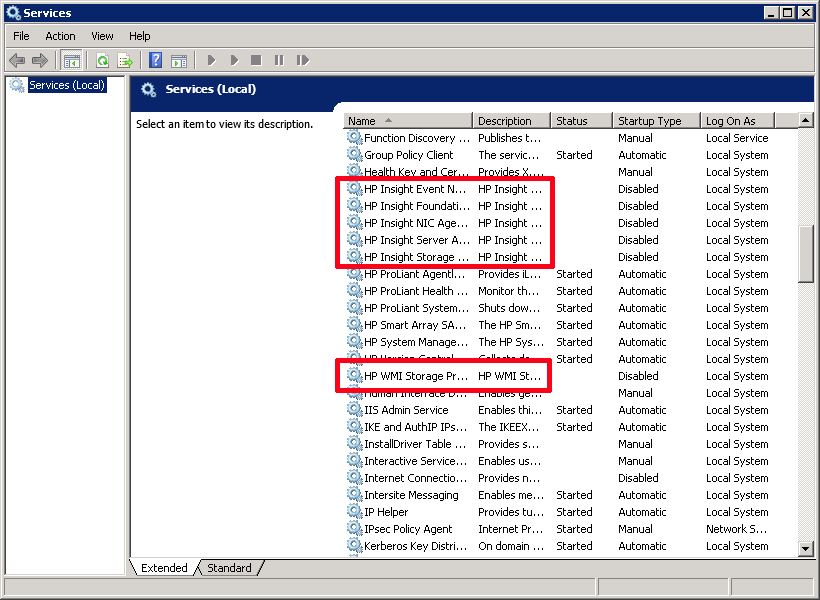The image size is (820, 600).
Task: Select the HP ProLiant System... service name
Action: pyautogui.click(x=416, y=308)
